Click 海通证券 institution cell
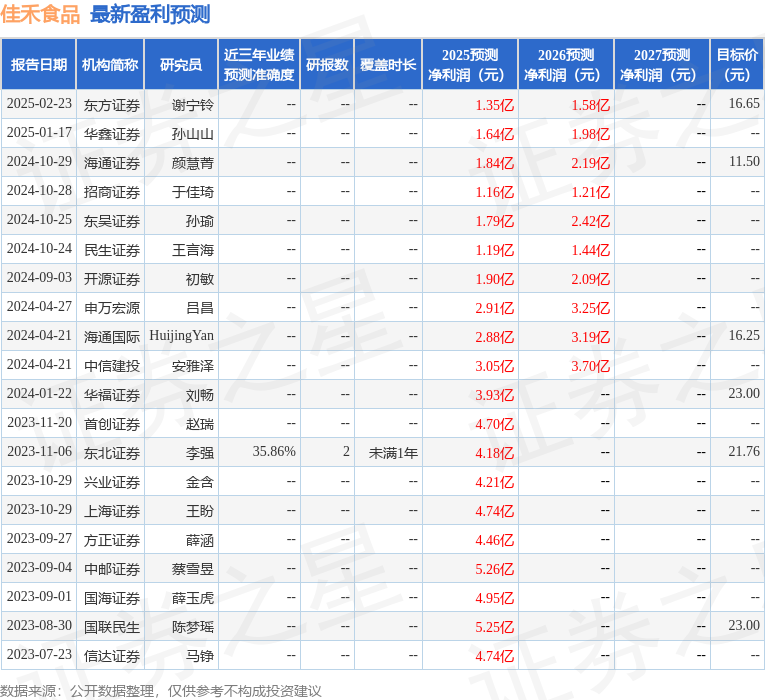Viewport: 765px width, 700px height. [112, 163]
